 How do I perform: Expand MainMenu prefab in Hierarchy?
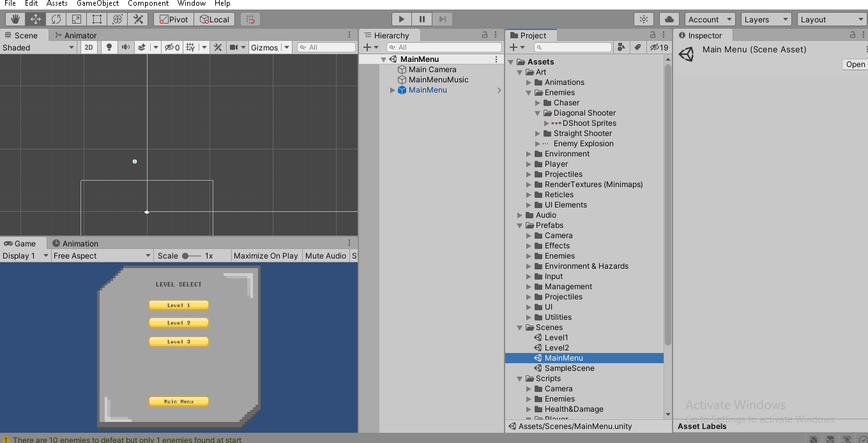click(392, 90)
